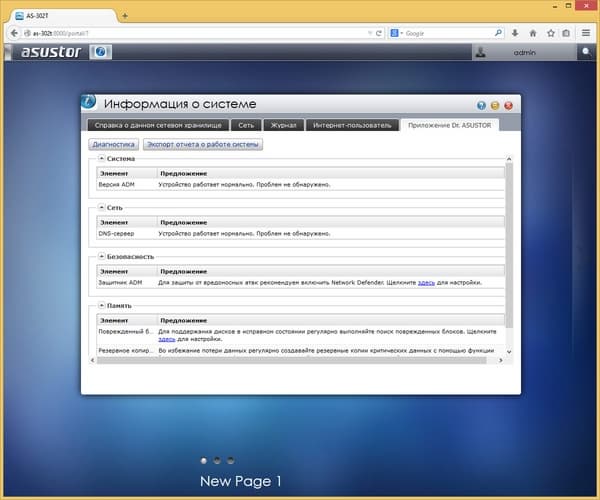The width and height of the screenshot is (600, 500).
Task: Open browser downloads arrow icon
Action: 515,33
